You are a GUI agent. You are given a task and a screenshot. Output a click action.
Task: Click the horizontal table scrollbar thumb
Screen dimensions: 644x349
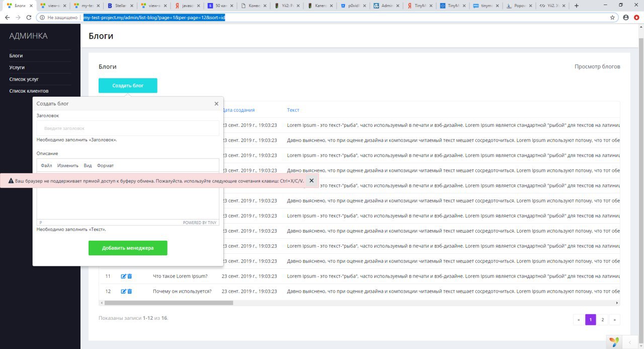coord(169,303)
